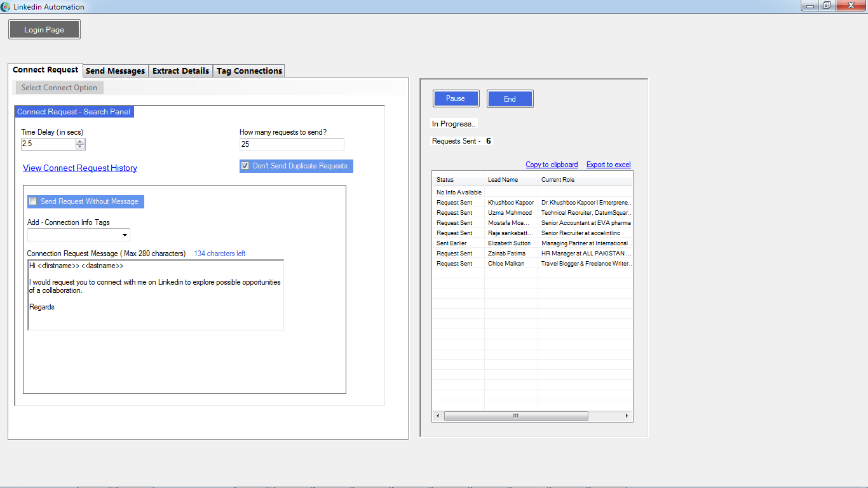Uncheck Don't Send Duplicate Requests
This screenshot has width=868, height=488.
tap(245, 166)
